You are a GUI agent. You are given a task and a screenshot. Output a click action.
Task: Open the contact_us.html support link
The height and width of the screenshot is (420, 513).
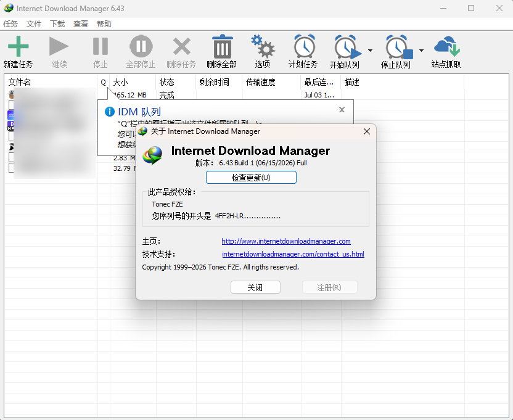pos(293,254)
